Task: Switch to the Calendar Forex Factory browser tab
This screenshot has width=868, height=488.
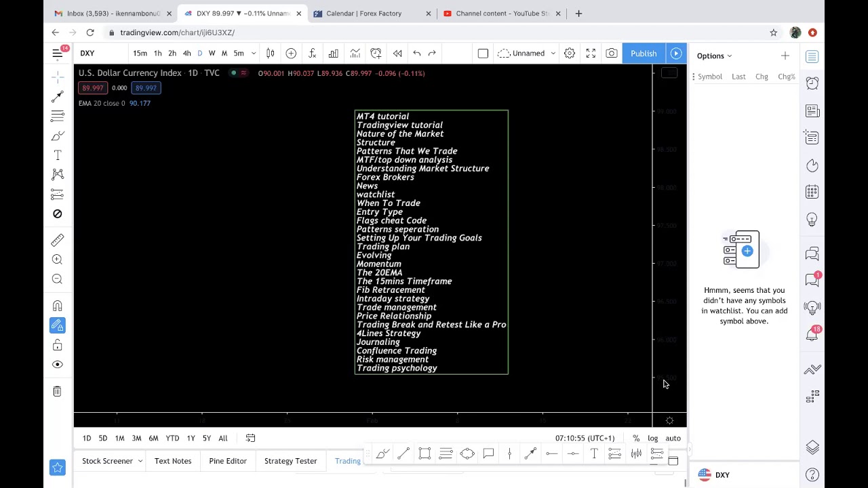Action: tap(372, 14)
